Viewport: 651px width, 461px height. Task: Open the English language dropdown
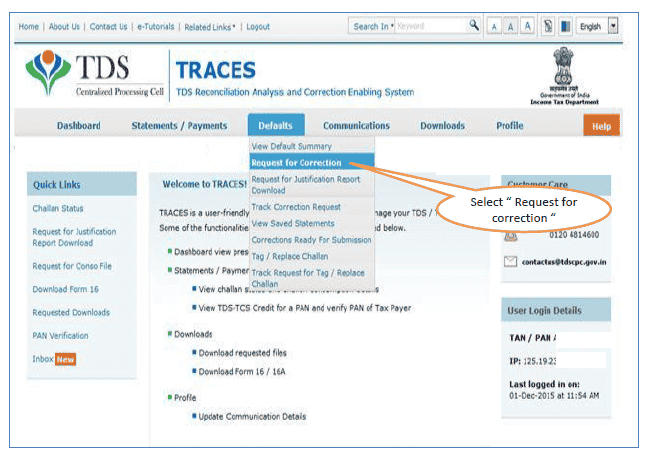613,27
